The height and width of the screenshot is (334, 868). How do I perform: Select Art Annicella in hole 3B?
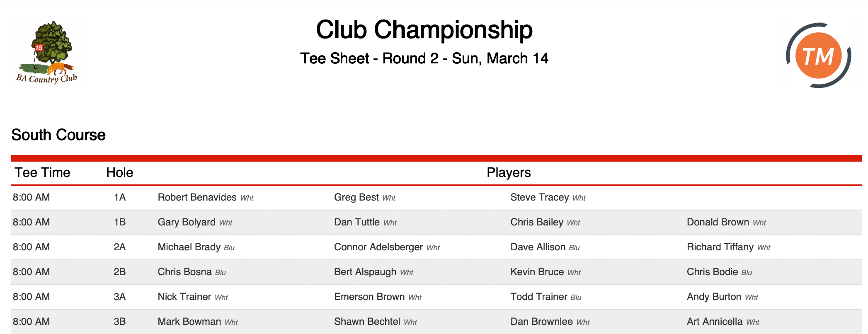click(x=715, y=322)
